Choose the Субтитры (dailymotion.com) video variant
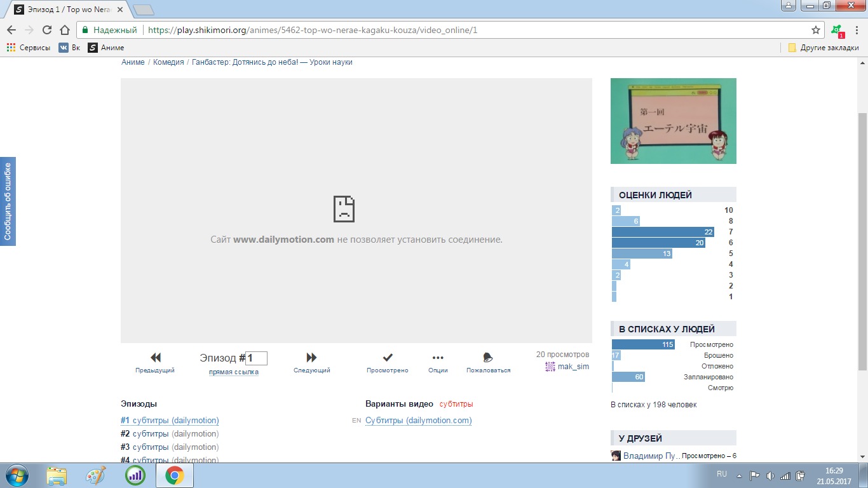The image size is (868, 488). (x=418, y=421)
